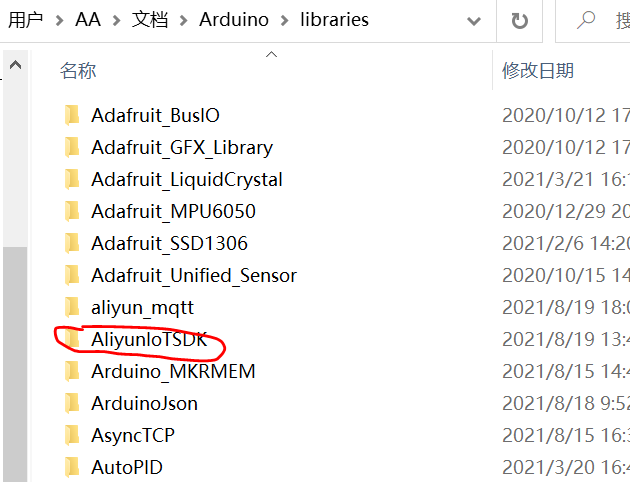The width and height of the screenshot is (630, 482).
Task: Go to the Arduino breadcrumb folder
Action: click(234, 20)
